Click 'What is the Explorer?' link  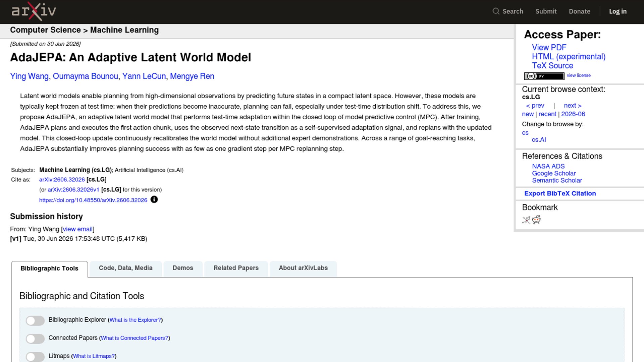135,320
